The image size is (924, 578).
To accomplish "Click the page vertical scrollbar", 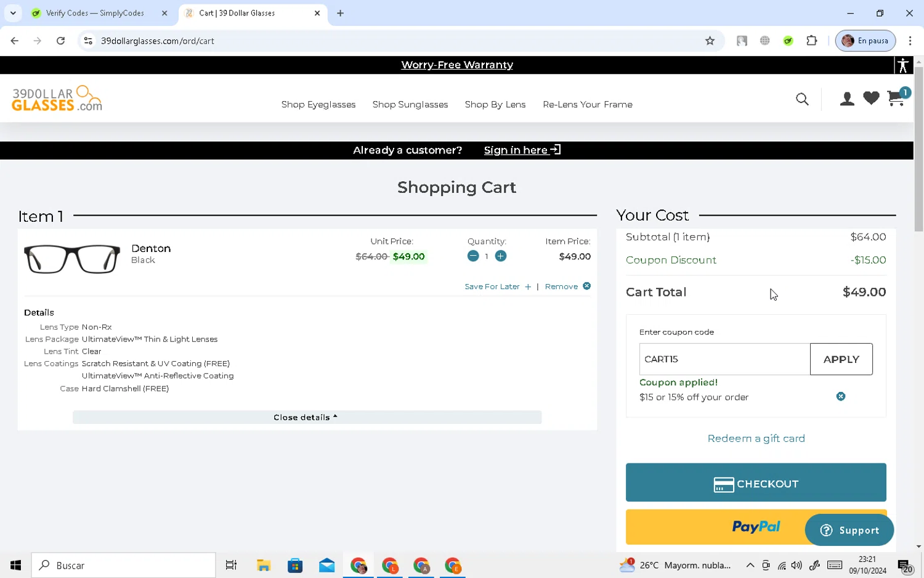I will tap(918, 148).
